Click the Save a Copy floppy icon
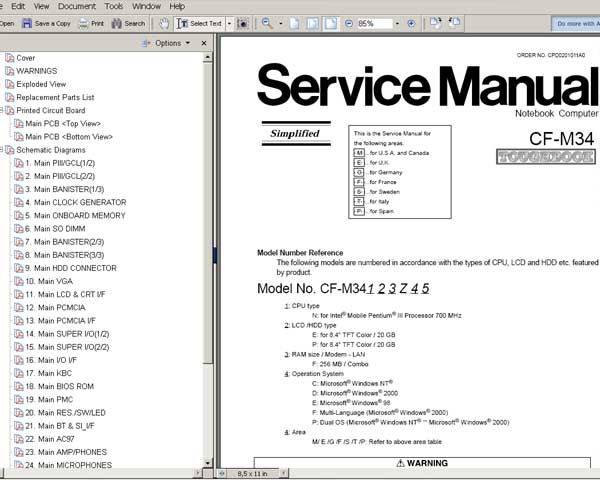The image size is (600, 480). (27, 23)
